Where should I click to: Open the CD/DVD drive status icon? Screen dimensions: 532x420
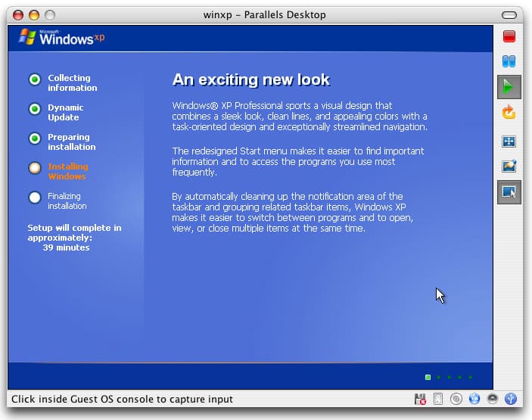[456, 399]
